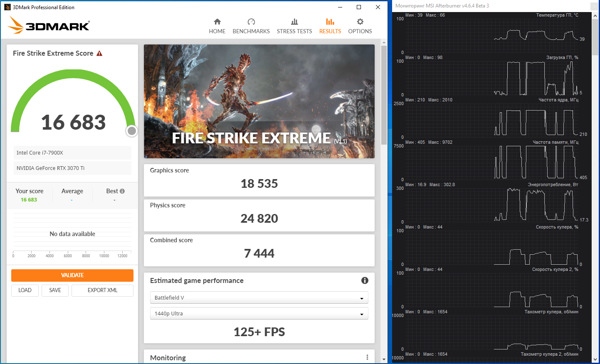
Task: Click the EXPORT XML button
Action: click(x=102, y=290)
